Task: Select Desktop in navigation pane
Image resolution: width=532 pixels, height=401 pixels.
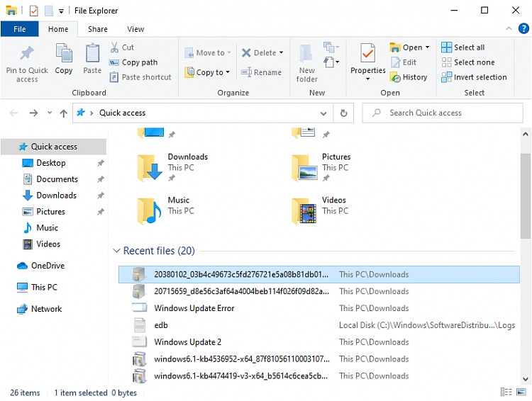Action: [51, 163]
